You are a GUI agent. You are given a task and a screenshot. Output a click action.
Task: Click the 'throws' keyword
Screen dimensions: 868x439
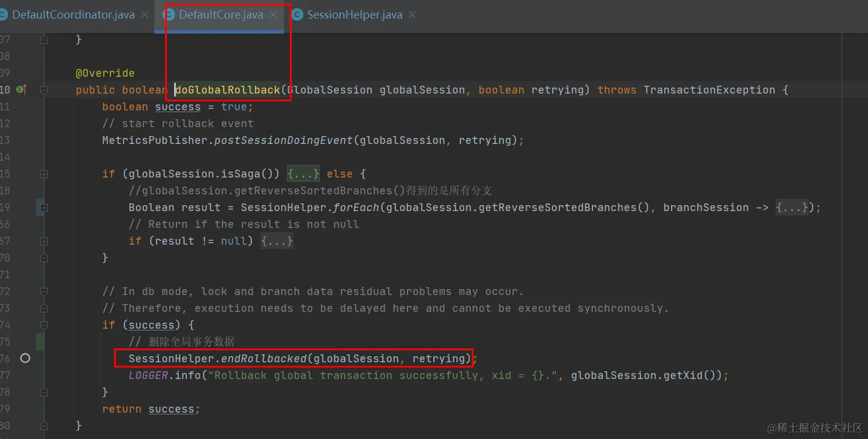point(617,90)
